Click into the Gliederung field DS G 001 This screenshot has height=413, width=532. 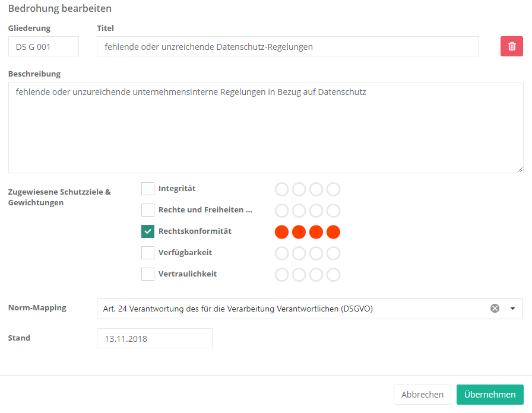coord(43,46)
